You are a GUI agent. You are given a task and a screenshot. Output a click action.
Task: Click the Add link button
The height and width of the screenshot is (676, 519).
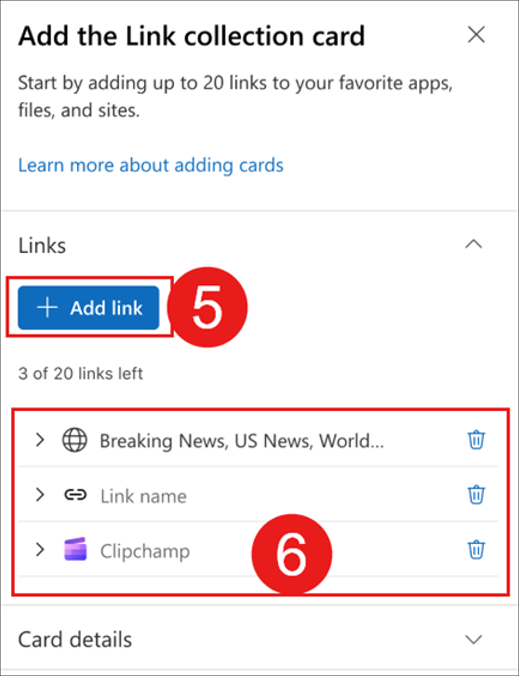[x=88, y=308]
